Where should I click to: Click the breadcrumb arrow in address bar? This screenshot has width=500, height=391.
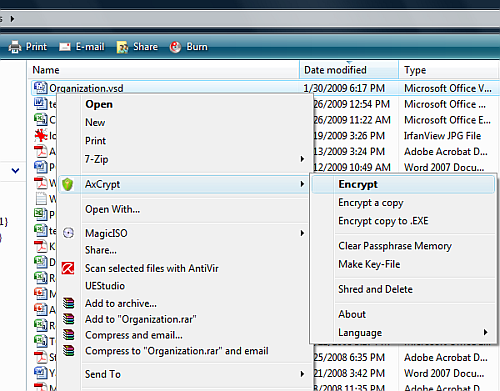pyautogui.click(x=12, y=19)
